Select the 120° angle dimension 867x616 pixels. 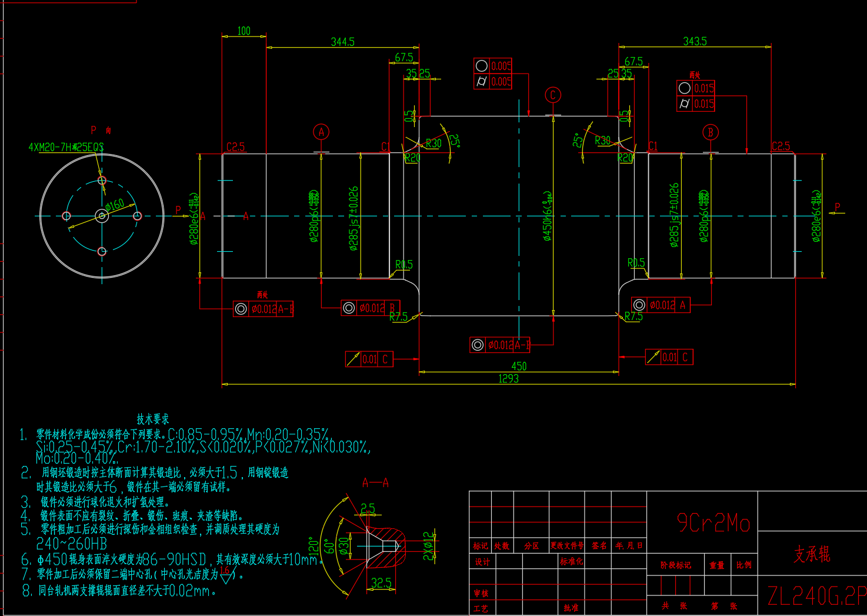[x=313, y=545]
